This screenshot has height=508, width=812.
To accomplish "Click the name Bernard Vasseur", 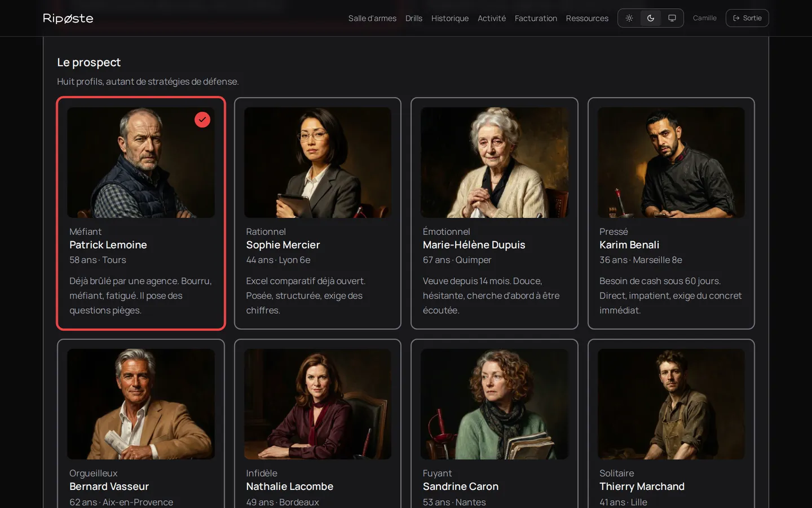I will point(109,487).
